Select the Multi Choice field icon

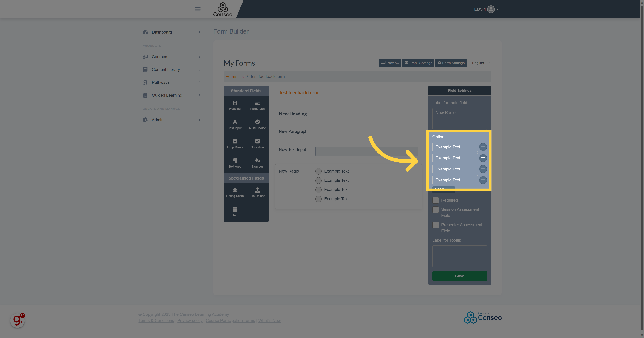click(257, 122)
